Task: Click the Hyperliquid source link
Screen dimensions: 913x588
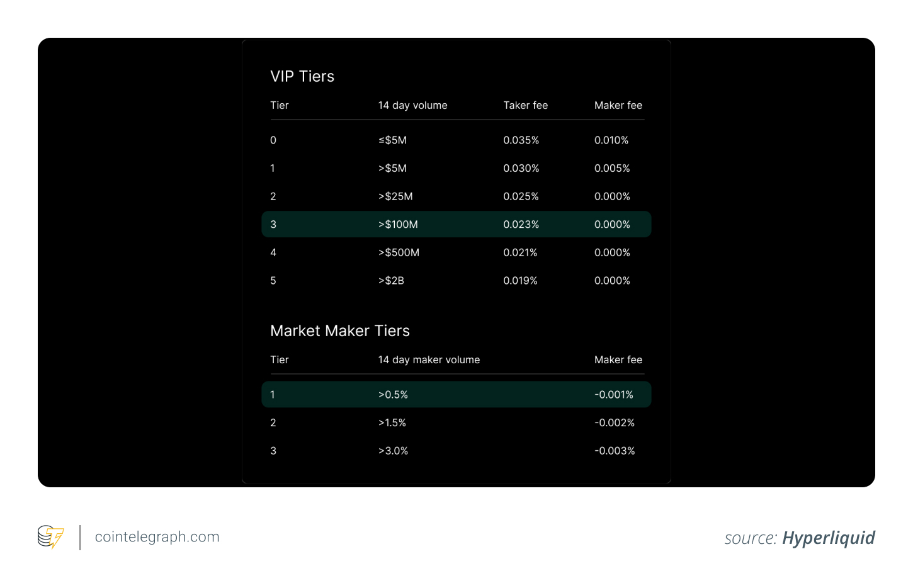Action: 828,538
